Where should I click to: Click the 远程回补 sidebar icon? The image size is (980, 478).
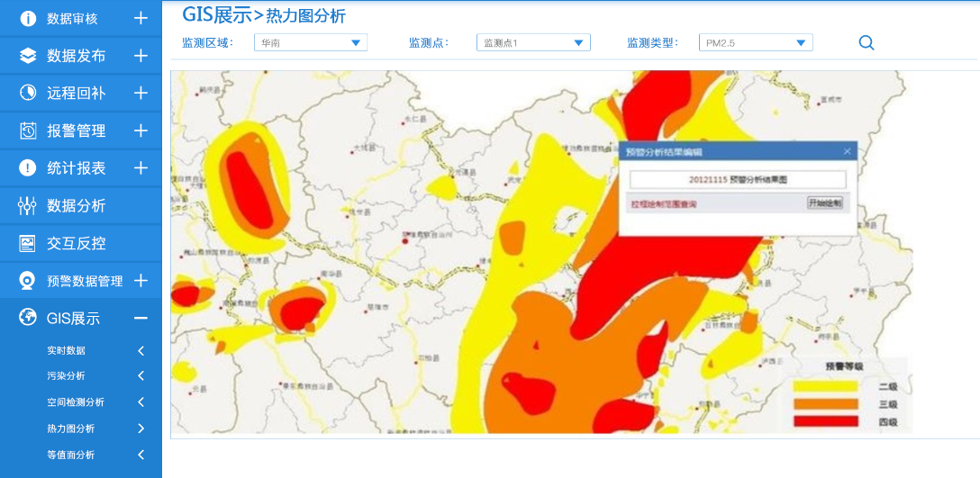click(x=28, y=94)
